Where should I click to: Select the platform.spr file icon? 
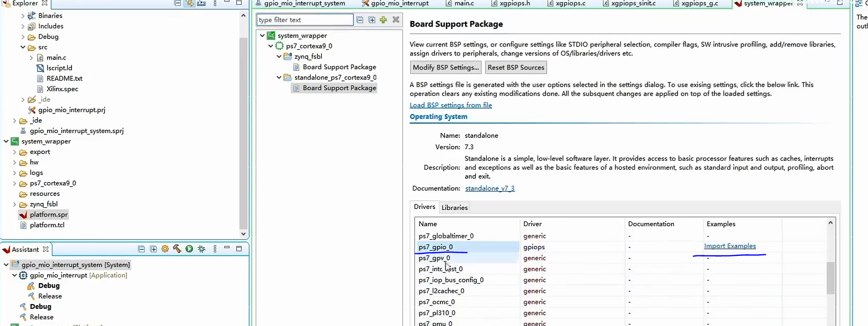23,215
